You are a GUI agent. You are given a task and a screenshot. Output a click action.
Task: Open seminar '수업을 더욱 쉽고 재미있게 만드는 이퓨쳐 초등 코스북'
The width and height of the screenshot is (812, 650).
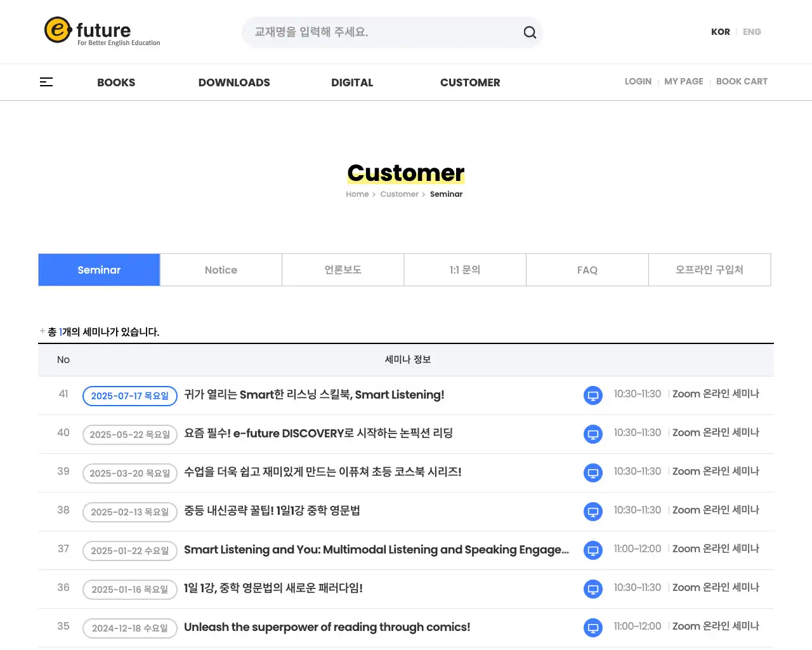click(x=323, y=472)
